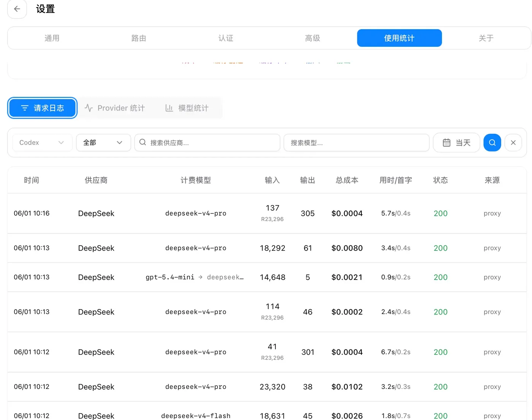Expand the 全部 status dropdown
532x420 pixels.
tap(103, 143)
